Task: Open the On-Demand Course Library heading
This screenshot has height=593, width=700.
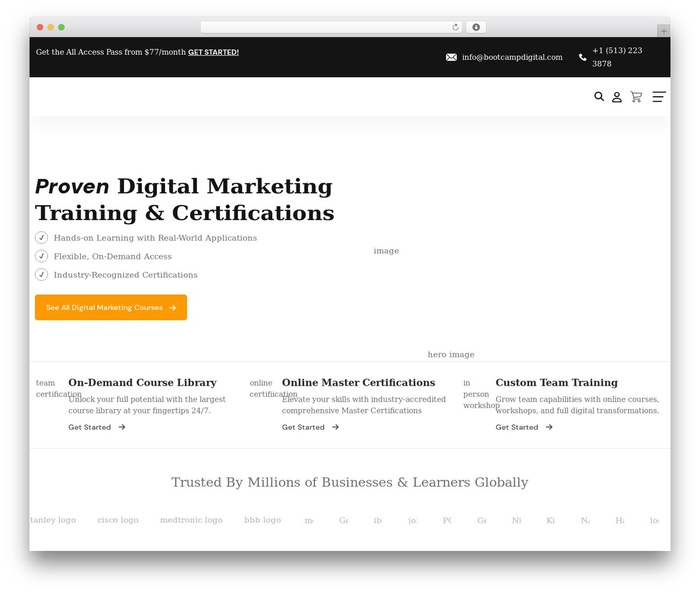Action: 142,383
